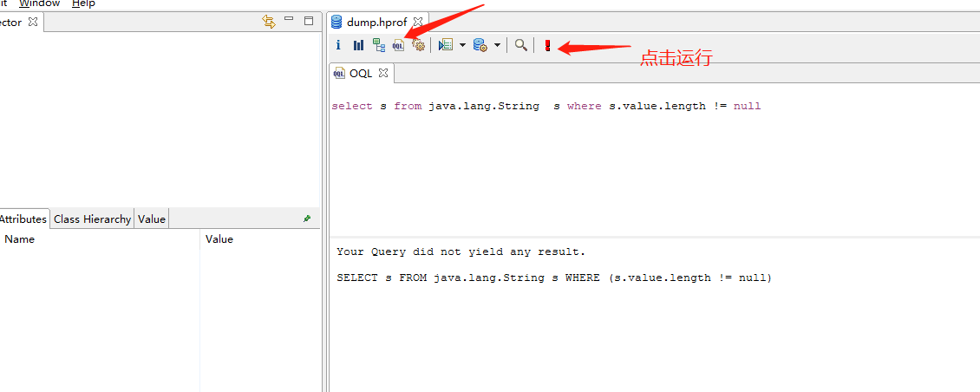
Task: Toggle the green pin icon in Inspector
Action: (306, 219)
